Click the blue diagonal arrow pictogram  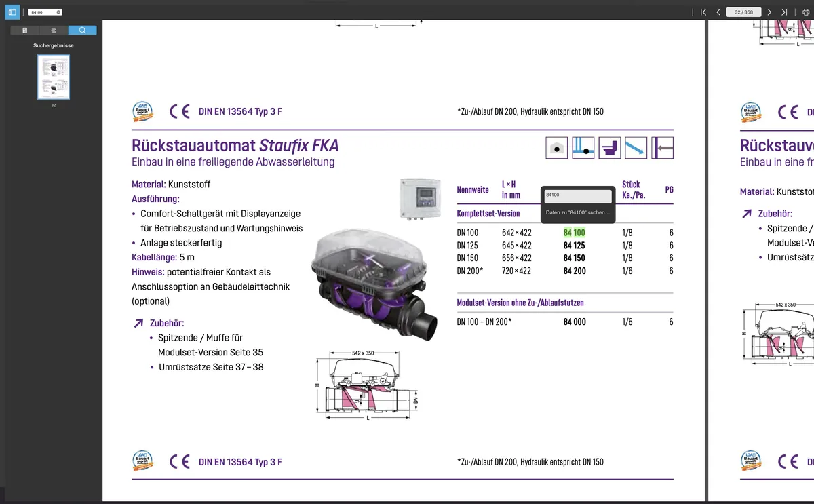[636, 147]
